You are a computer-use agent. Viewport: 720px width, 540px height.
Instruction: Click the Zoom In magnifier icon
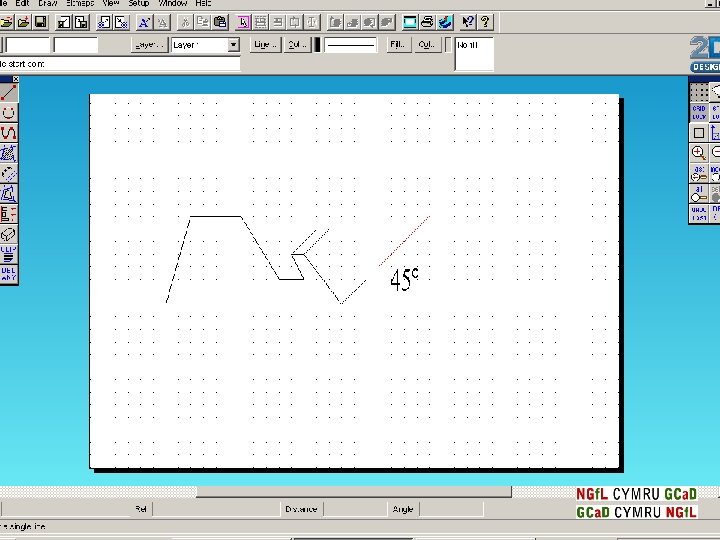click(x=699, y=153)
